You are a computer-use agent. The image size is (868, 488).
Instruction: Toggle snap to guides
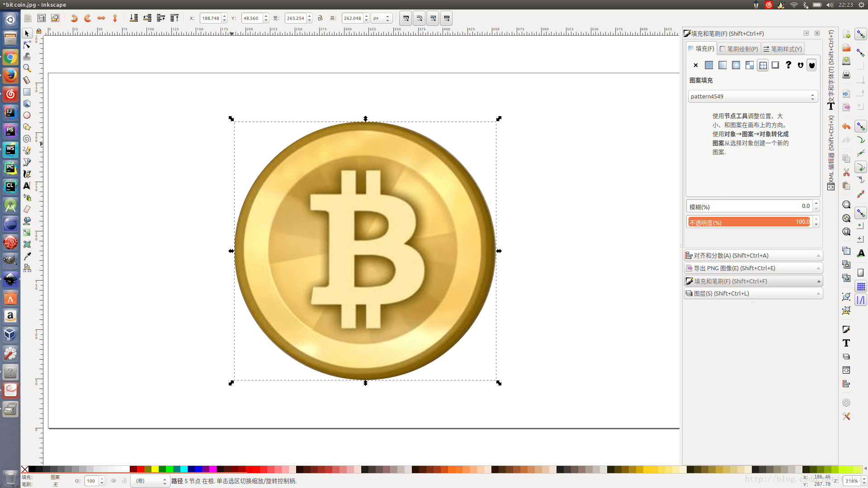tap(861, 300)
